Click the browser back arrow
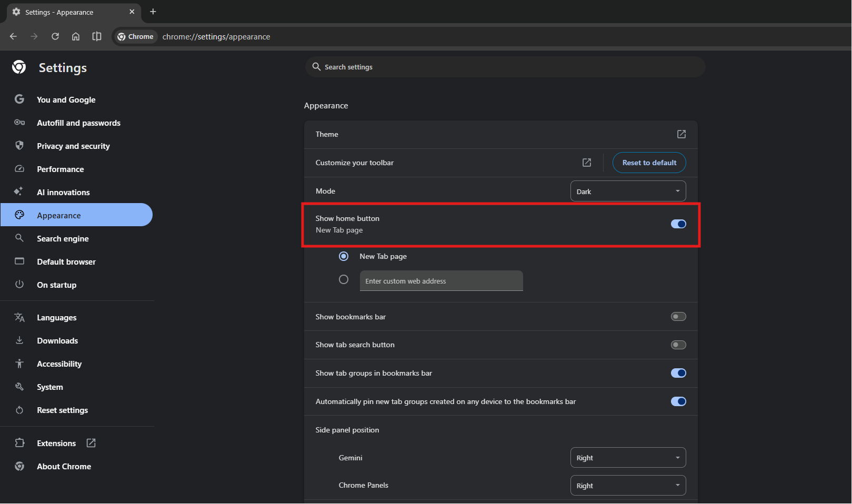The width and height of the screenshot is (852, 504). [x=13, y=36]
